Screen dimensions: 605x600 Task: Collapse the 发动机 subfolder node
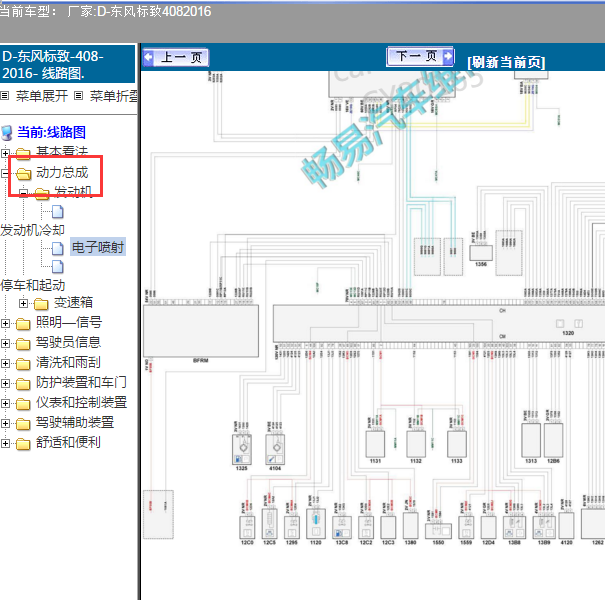click(23, 193)
